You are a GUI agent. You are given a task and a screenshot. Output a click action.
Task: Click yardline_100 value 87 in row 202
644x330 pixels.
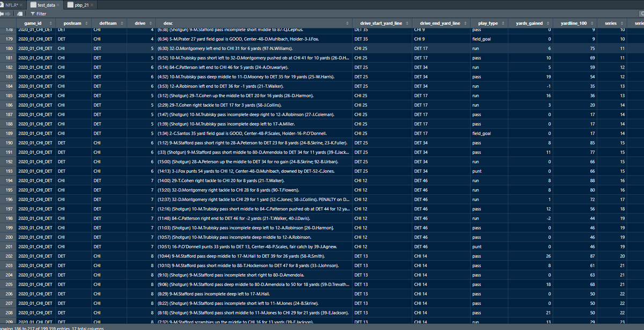click(x=593, y=256)
